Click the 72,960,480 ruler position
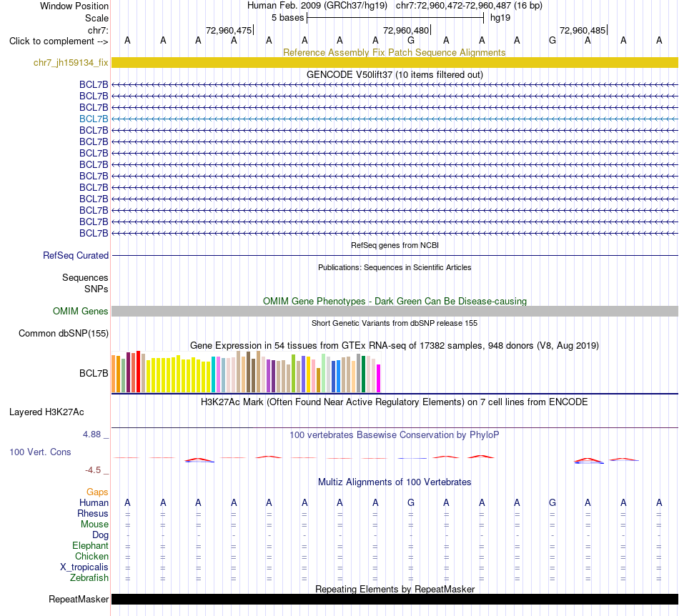The width and height of the screenshot is (679, 616). [406, 30]
